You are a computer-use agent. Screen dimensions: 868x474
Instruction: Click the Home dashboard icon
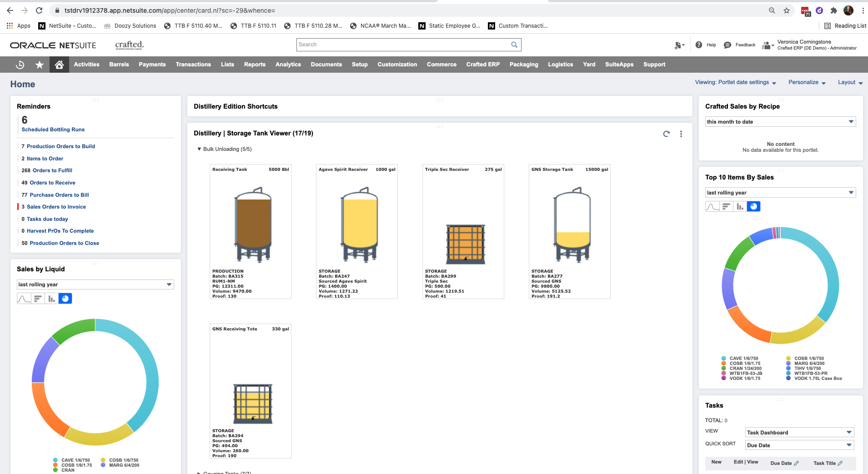pyautogui.click(x=59, y=65)
